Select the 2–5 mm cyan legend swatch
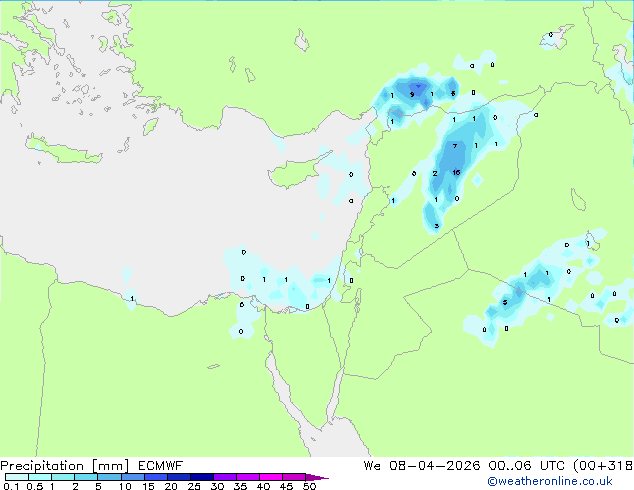The height and width of the screenshot is (490, 634). (86, 477)
